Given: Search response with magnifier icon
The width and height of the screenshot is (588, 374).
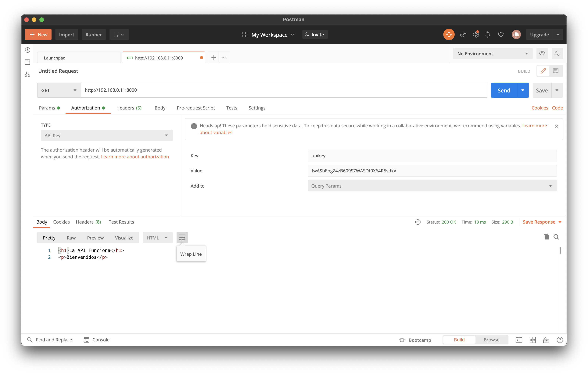Looking at the screenshot, I should (556, 237).
